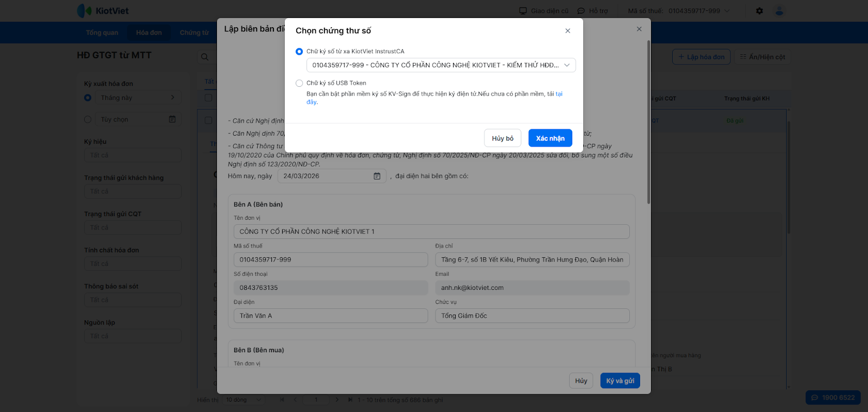868x412 pixels.
Task: Click the KiotViet logo
Action: [103, 11]
